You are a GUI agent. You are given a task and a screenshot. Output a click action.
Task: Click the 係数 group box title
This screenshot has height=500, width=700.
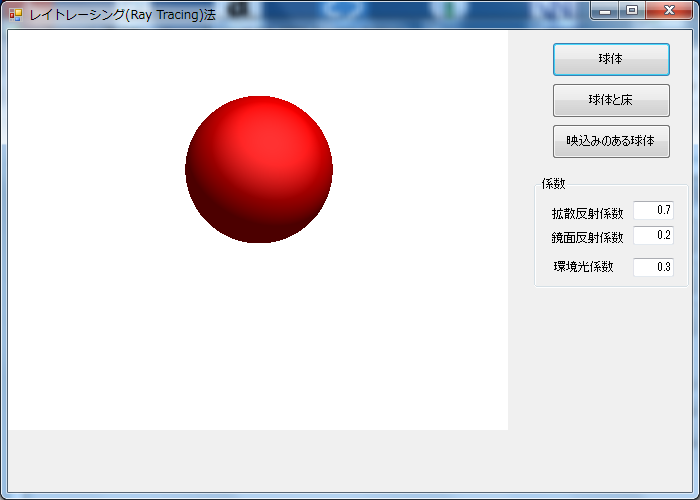coord(554,184)
